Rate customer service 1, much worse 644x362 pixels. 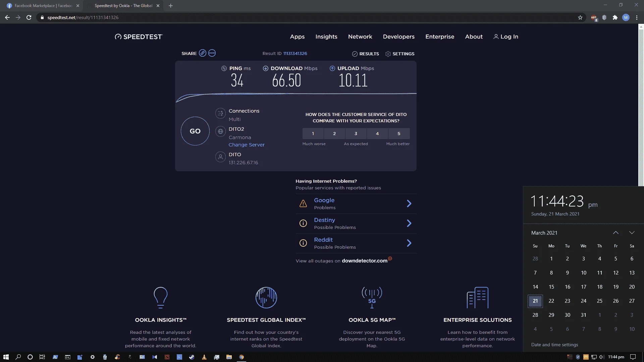(313, 133)
